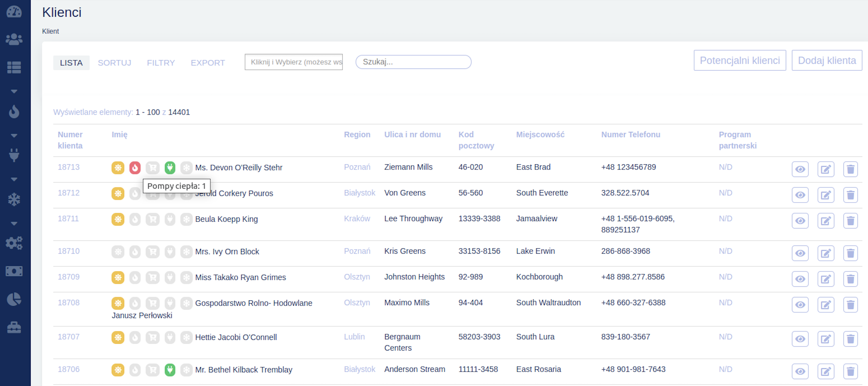Screen dimensions: 868x386
Task: Open the flame heating section in sidebar
Action: (x=14, y=111)
